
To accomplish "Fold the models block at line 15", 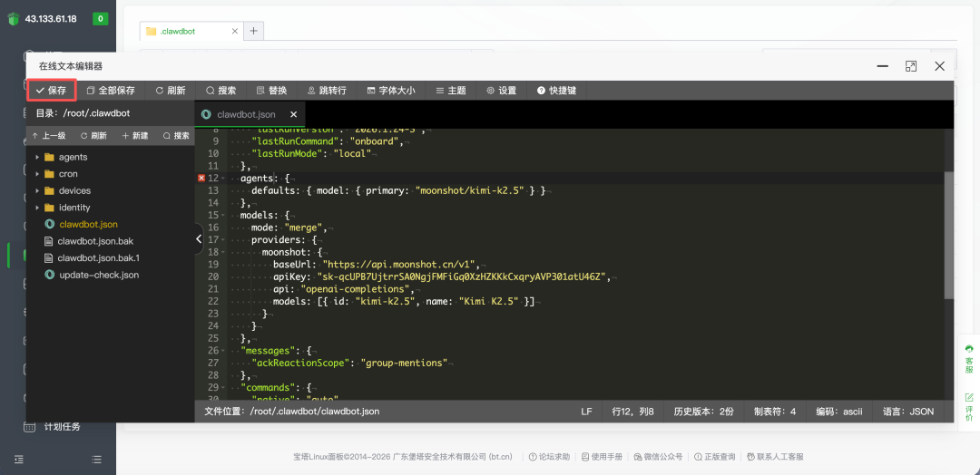I will click(x=223, y=216).
